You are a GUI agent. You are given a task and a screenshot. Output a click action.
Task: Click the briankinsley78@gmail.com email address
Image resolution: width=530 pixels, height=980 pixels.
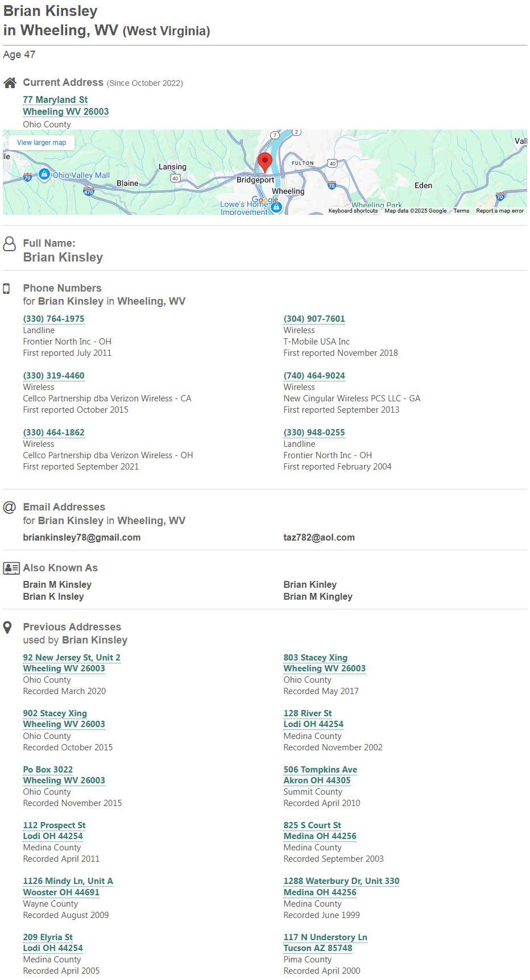[82, 538]
